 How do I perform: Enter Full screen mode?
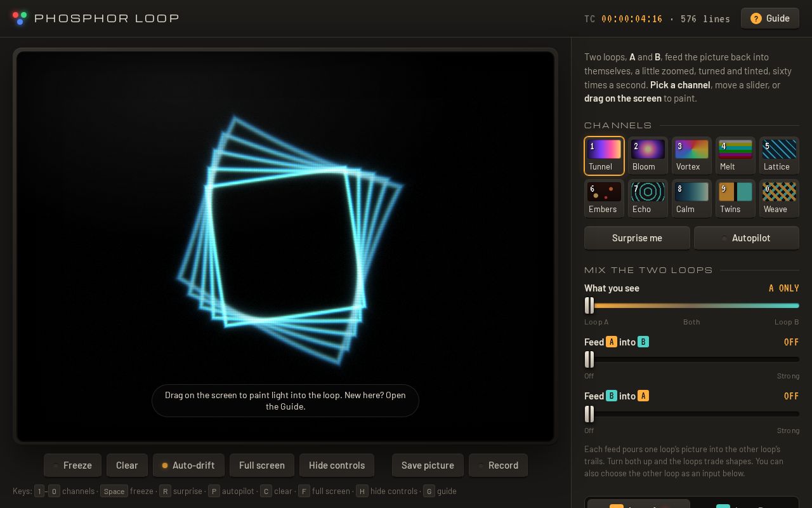pos(262,465)
